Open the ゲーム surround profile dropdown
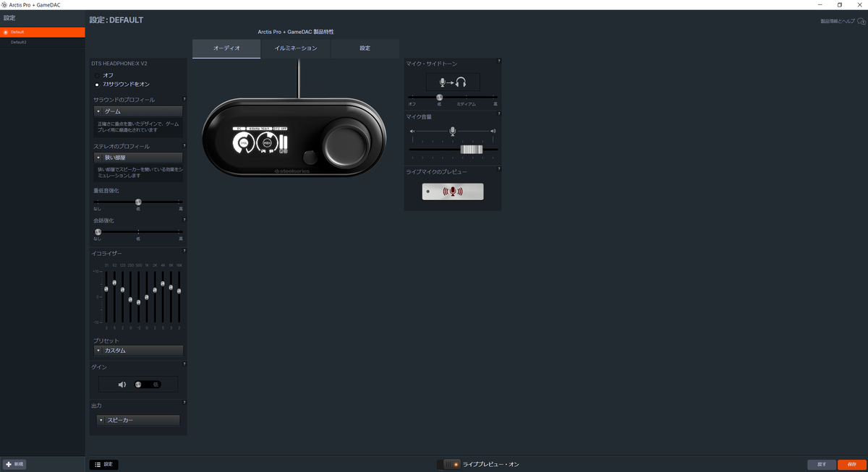The image size is (868, 472). click(138, 111)
